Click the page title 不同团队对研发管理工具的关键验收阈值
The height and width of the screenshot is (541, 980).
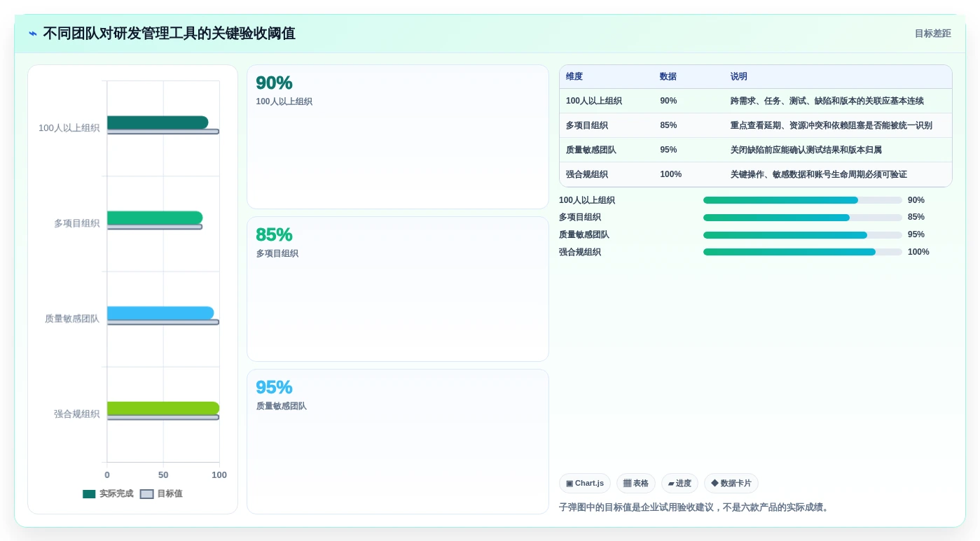coord(169,34)
